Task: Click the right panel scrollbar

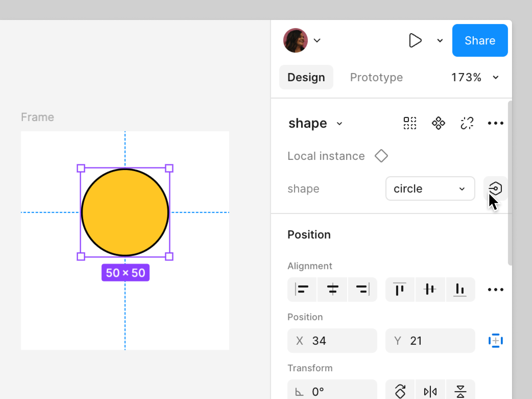Action: pos(510,183)
